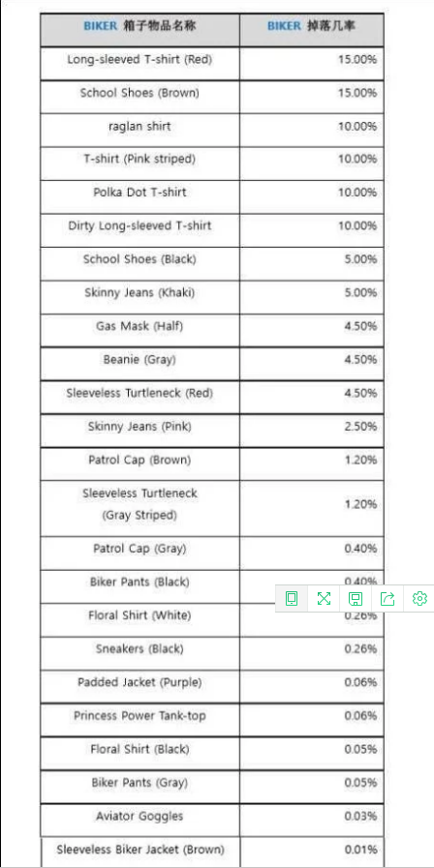Click the raglan shirt entry
The width and height of the screenshot is (434, 868).
(x=139, y=126)
